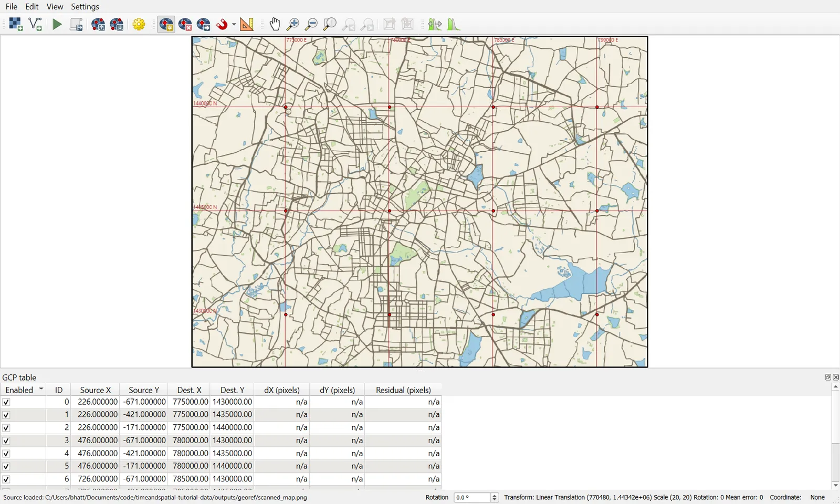Open the snapping options dropdown arrow

(x=234, y=24)
